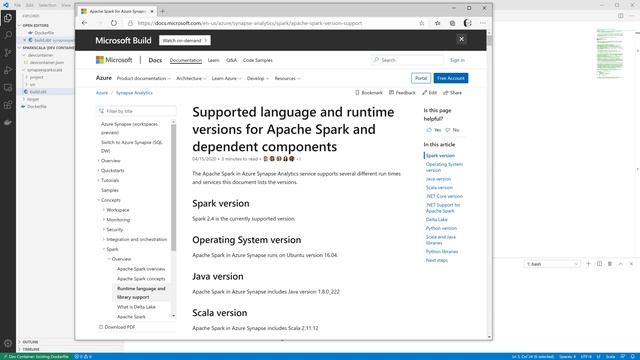The height and width of the screenshot is (360, 640).
Task: Open VS Code terminal selector dropdown bash
Action: [x=552, y=264]
